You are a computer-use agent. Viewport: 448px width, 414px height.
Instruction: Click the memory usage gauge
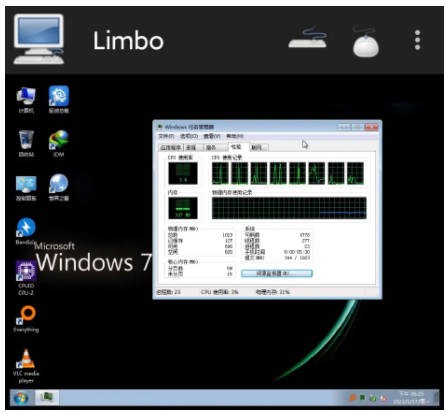pyautogui.click(x=183, y=208)
